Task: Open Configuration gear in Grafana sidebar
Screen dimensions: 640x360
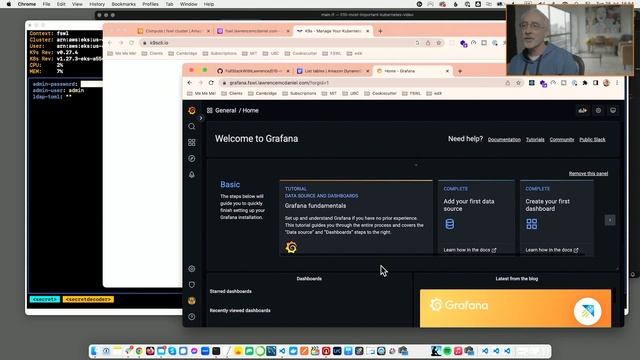Action: pyautogui.click(x=192, y=269)
